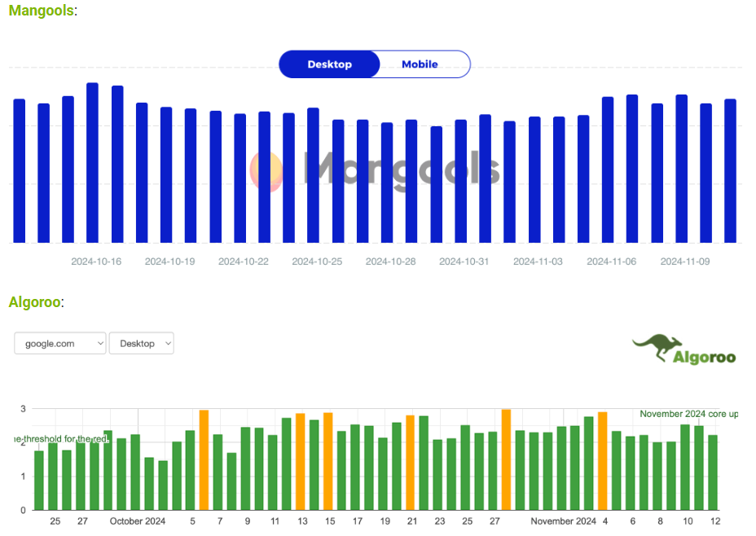Switch Mangools chart to Mobile view
756x536 pixels.
coord(420,64)
